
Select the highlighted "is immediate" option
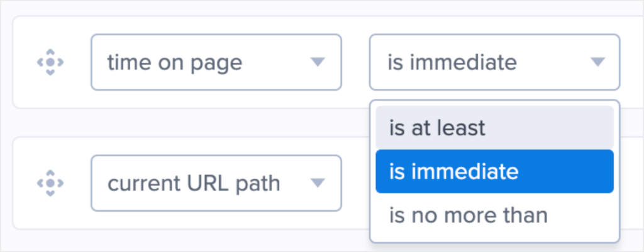453,171
